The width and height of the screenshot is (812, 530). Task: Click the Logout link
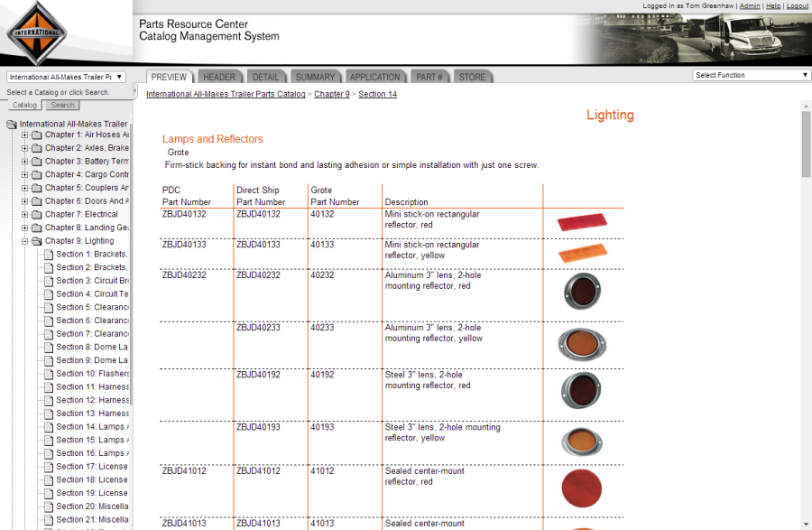click(797, 5)
